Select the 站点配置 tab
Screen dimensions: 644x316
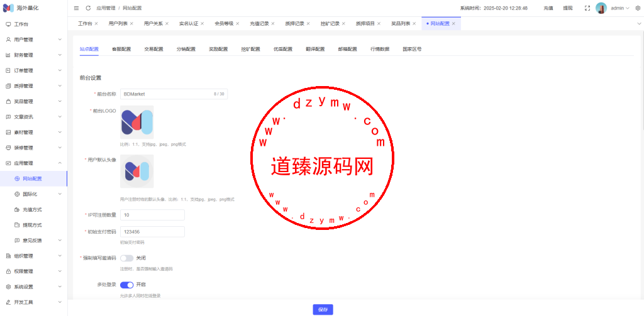click(89, 49)
